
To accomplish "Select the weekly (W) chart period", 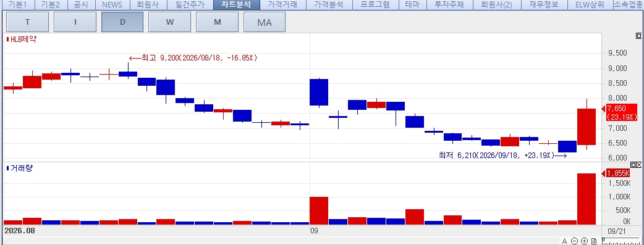I will [169, 22].
